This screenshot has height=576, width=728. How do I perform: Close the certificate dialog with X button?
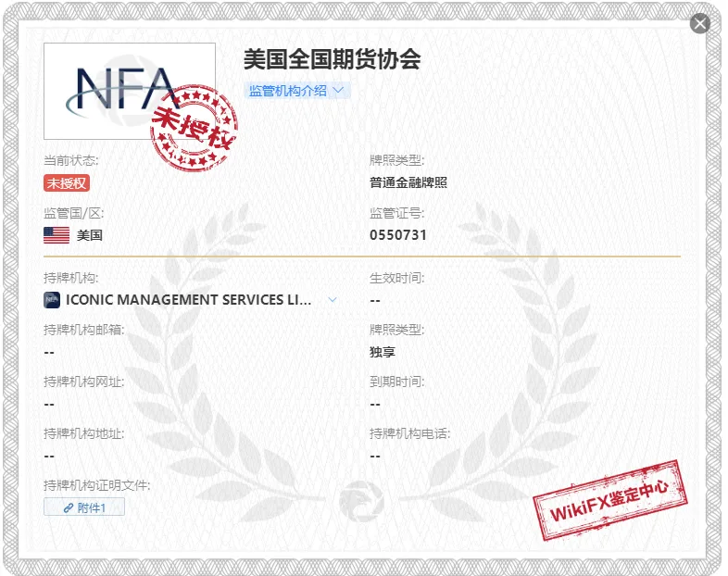[699, 23]
